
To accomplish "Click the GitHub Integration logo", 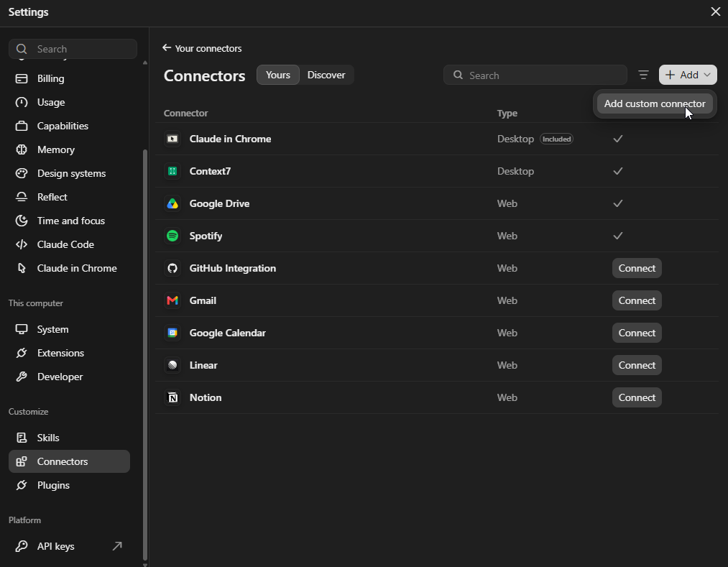I will tap(172, 268).
